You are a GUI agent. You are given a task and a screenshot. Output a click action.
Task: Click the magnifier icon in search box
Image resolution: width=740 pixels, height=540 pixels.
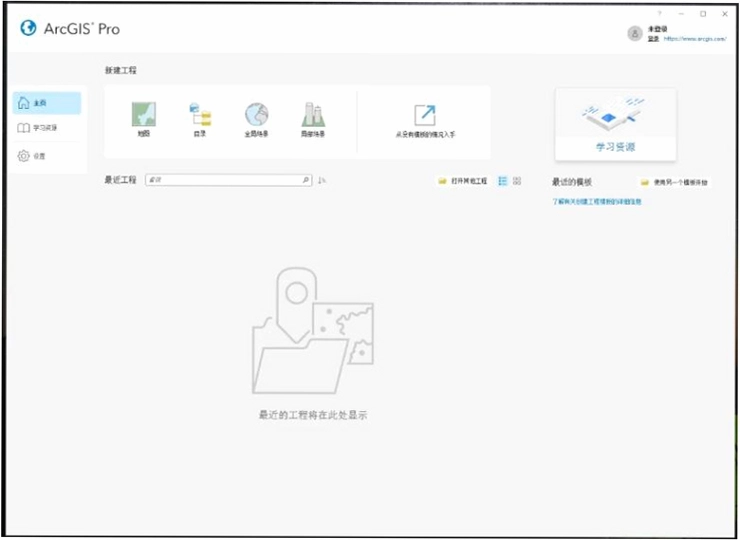(x=305, y=180)
